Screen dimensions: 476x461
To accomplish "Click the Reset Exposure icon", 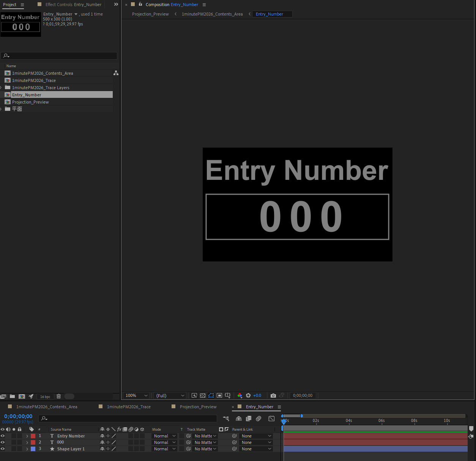I will pyautogui.click(x=248, y=395).
